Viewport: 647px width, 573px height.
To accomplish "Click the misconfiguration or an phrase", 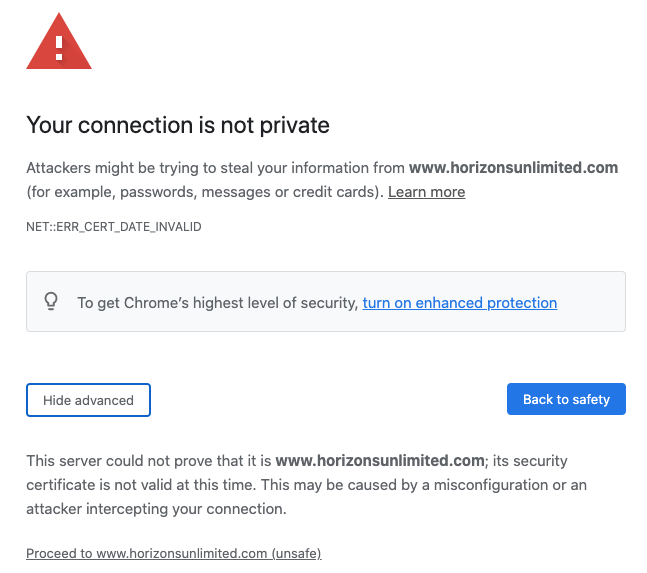I will 510,485.
